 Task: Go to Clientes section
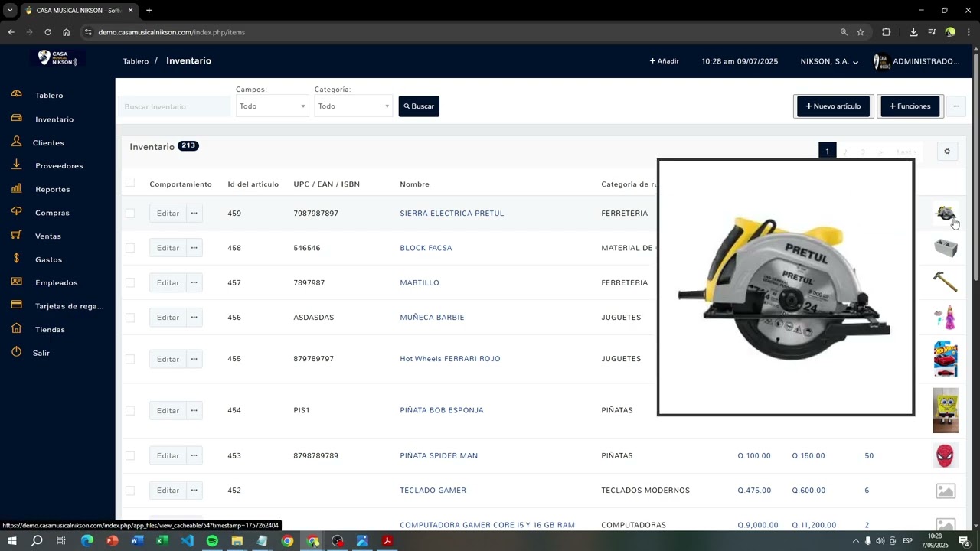point(48,143)
